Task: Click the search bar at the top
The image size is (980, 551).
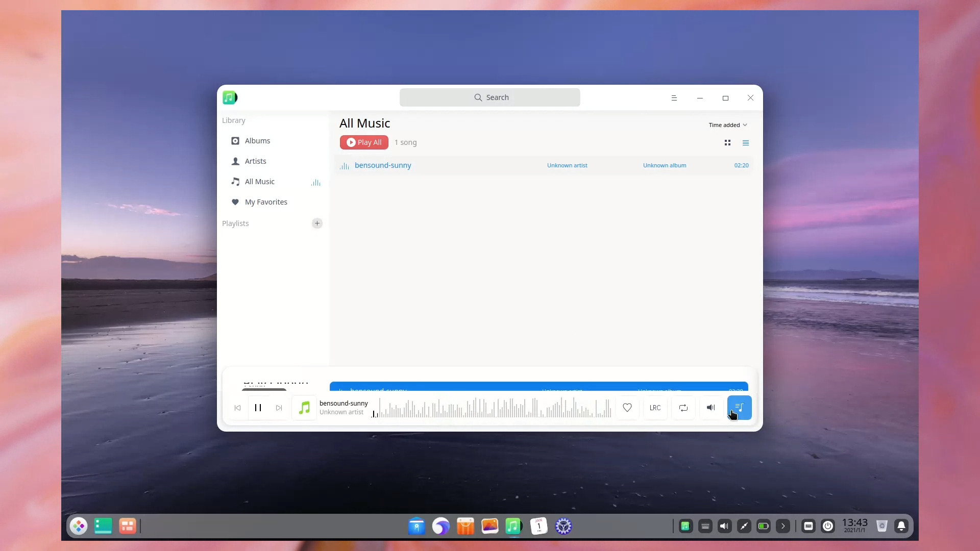Action: (489, 97)
